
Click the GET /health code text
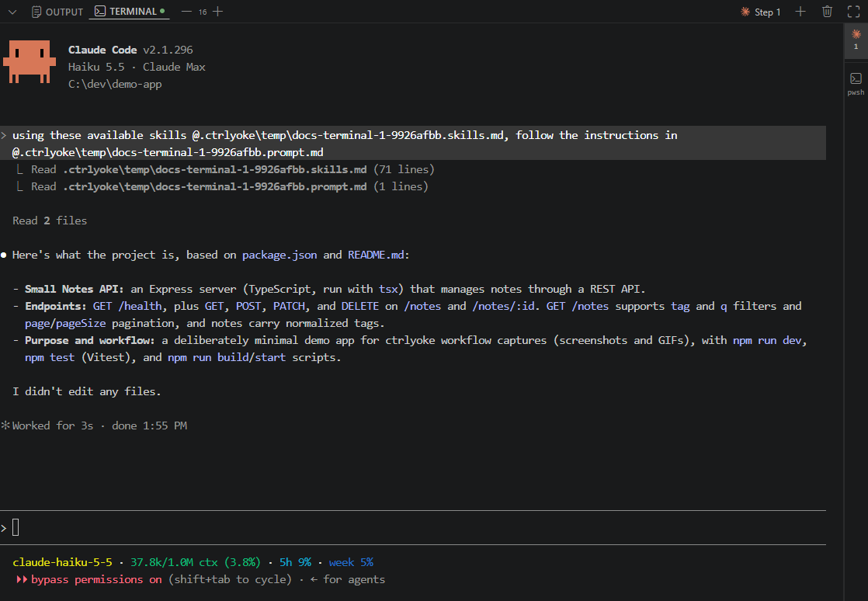(127, 306)
